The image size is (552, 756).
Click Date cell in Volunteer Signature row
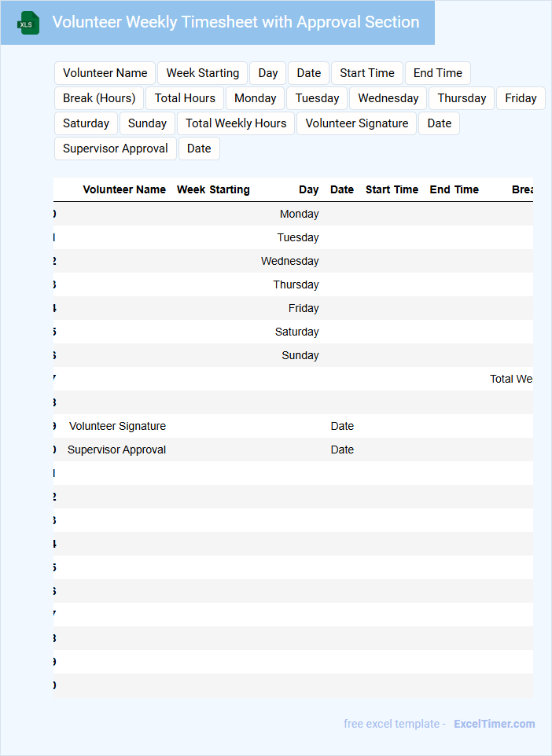[342, 426]
